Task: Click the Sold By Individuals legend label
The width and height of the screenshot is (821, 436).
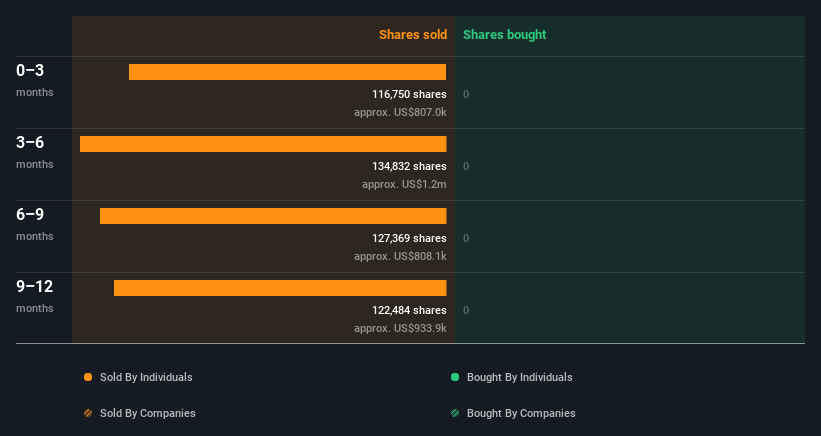Action: pos(146,377)
